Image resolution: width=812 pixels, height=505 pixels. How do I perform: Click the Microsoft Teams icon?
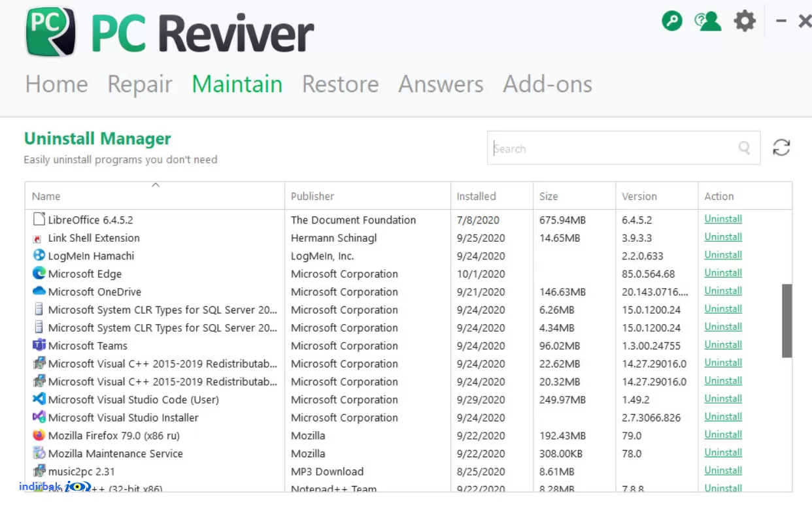tap(39, 345)
